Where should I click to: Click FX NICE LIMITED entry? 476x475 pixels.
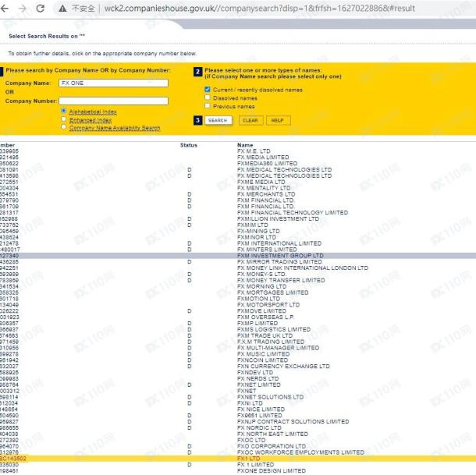click(261, 409)
